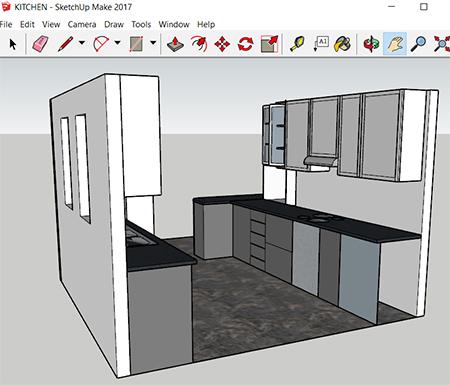Expand the Rectangle shapes dropdown arrow
The image size is (450, 385).
pyautogui.click(x=153, y=43)
